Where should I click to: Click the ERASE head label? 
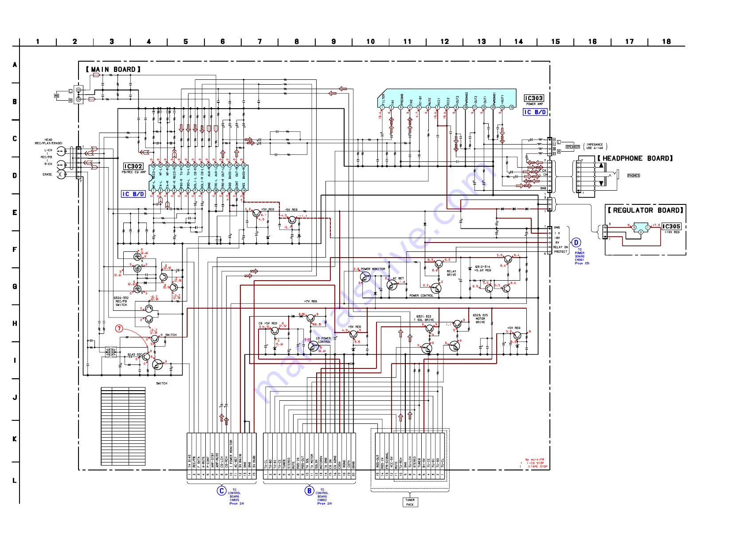(47, 175)
